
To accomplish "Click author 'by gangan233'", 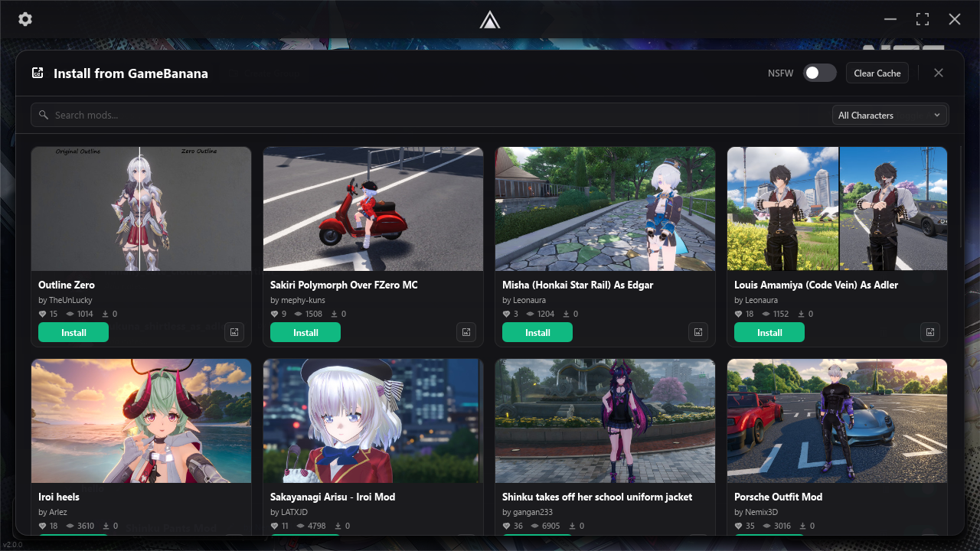I will click(528, 512).
